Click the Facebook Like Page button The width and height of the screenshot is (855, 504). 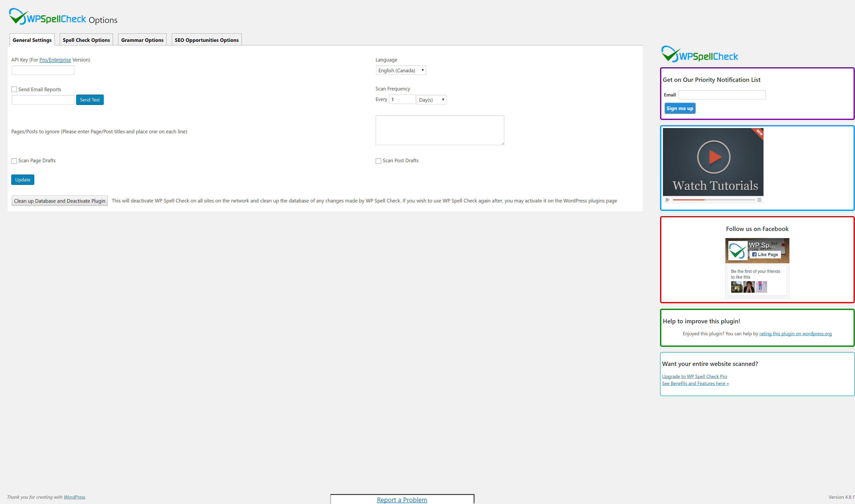pyautogui.click(x=765, y=254)
